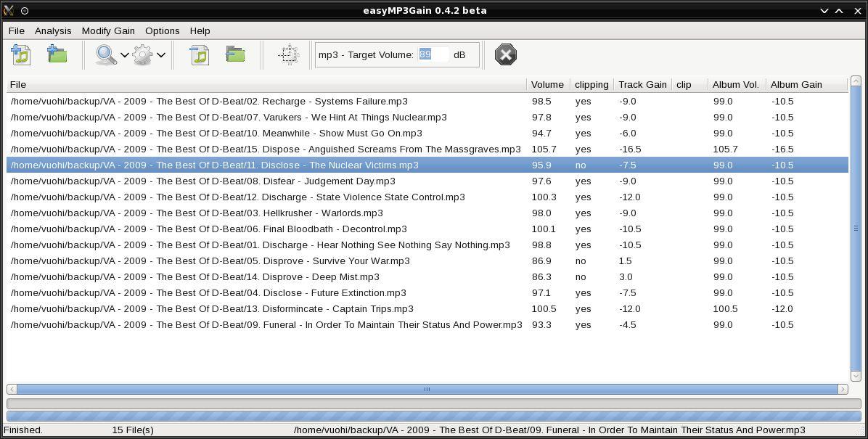The height and width of the screenshot is (439, 868).
Task: Click the 15 File(s) status text
Action: coord(133,430)
